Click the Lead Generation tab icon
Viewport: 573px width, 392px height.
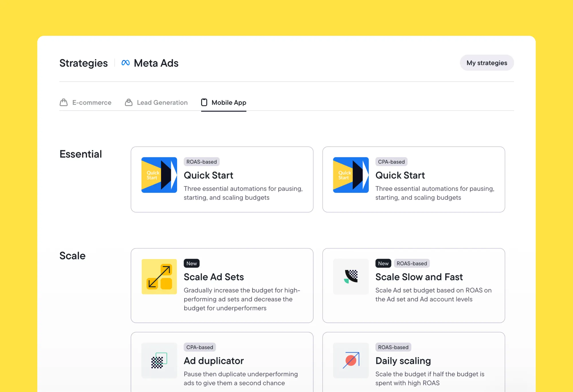pos(129,102)
